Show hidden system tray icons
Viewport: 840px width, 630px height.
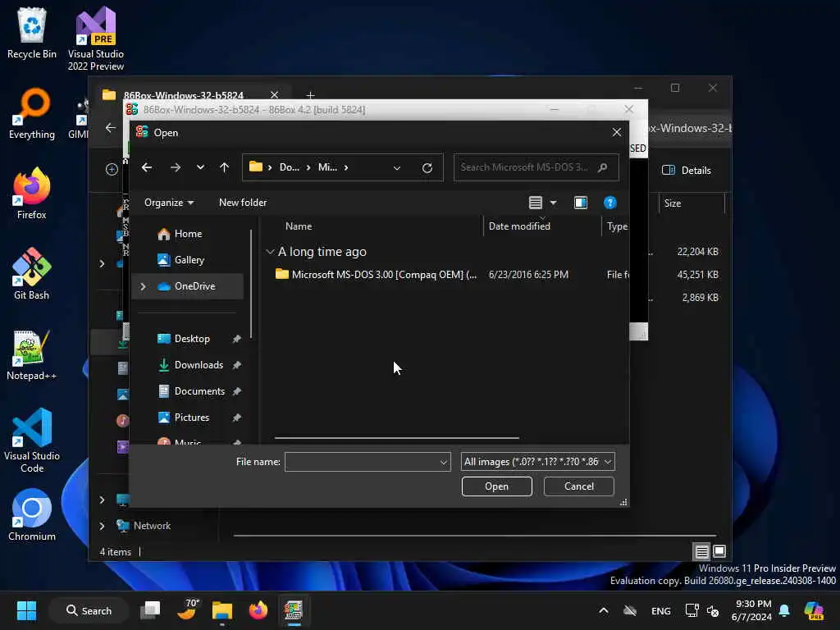tap(603, 610)
